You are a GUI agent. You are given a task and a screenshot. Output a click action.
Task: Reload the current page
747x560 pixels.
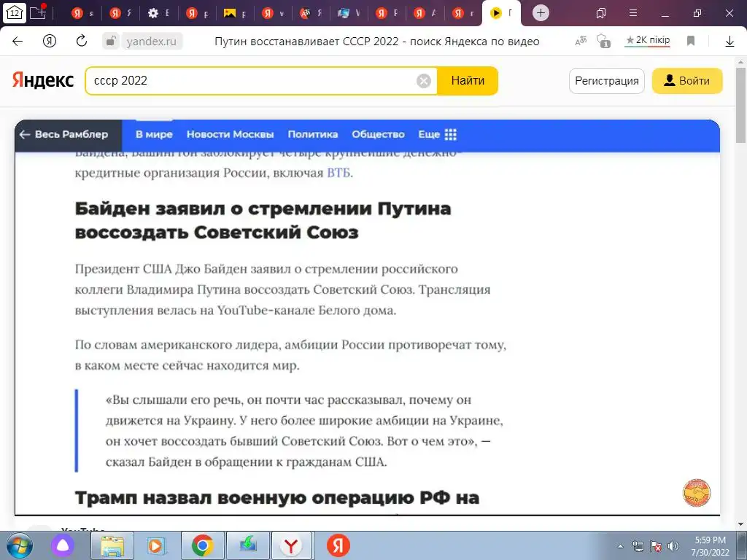82,42
